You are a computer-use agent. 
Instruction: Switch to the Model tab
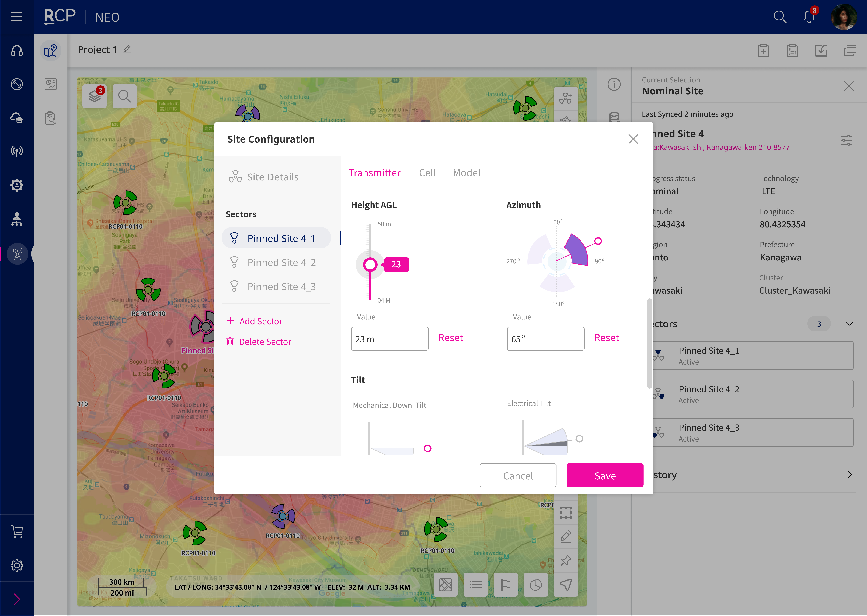click(x=466, y=173)
